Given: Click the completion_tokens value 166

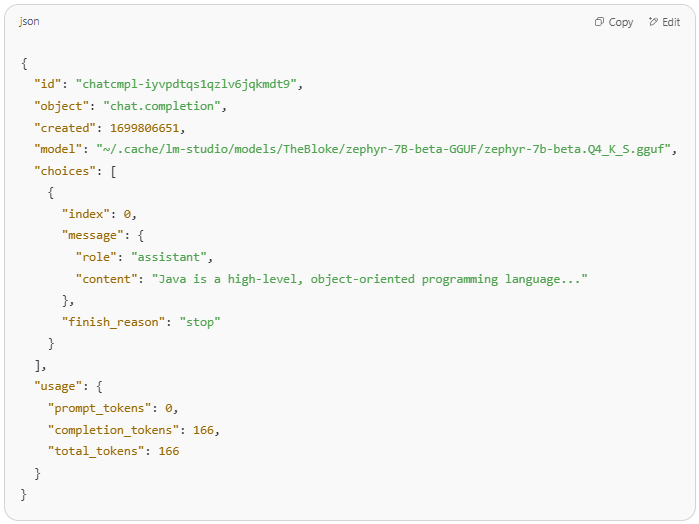Looking at the screenshot, I should pos(203,430).
